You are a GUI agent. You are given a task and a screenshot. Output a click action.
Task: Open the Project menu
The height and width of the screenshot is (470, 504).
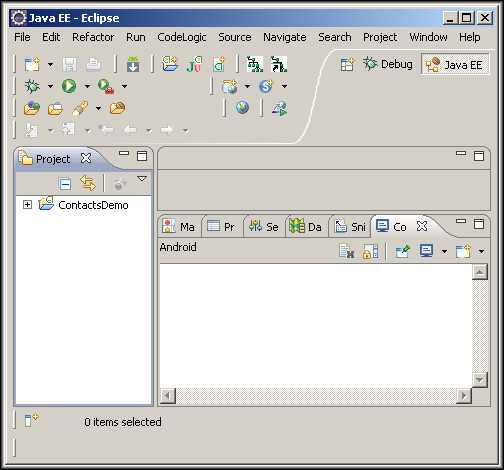tap(380, 37)
